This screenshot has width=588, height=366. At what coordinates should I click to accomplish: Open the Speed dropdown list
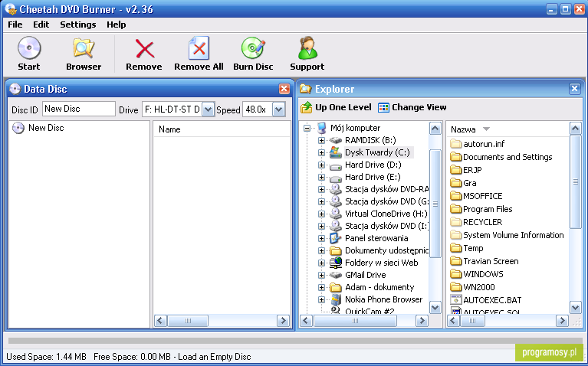[x=278, y=109]
